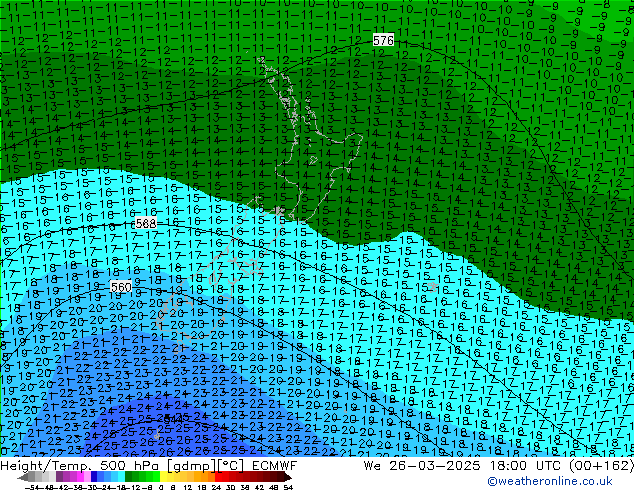Click the ECMWF model label
Image resolution: width=634 pixels, height=490 pixels.
pos(275,466)
